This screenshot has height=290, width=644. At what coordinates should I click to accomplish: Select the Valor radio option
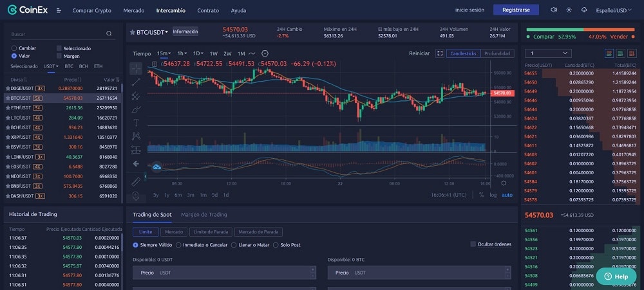click(x=14, y=56)
